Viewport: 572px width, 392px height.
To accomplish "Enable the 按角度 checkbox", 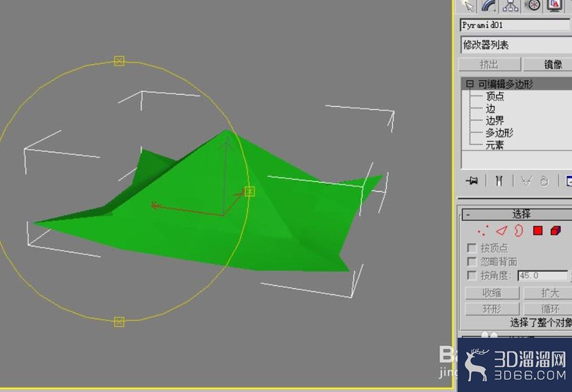I will pyautogui.click(x=472, y=275).
